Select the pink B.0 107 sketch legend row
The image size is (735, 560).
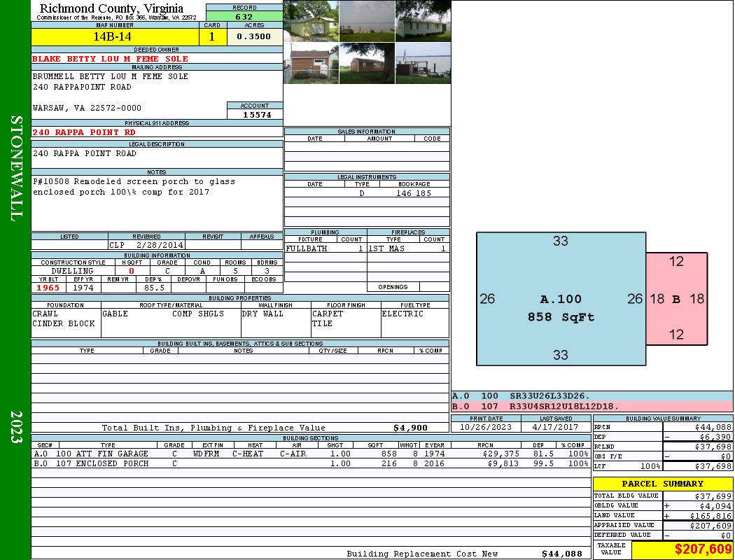(x=591, y=406)
